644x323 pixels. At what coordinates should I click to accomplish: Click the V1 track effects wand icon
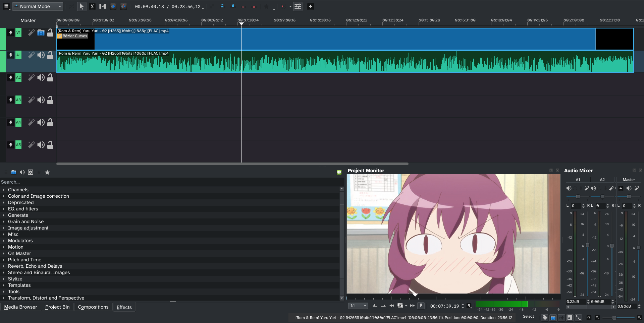31,33
